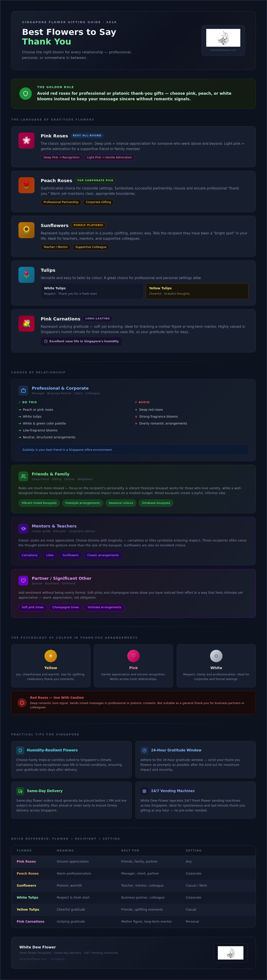Viewport: 267px width, 980px height.
Task: Click the Omakase bouquets tag
Action: 156,503
